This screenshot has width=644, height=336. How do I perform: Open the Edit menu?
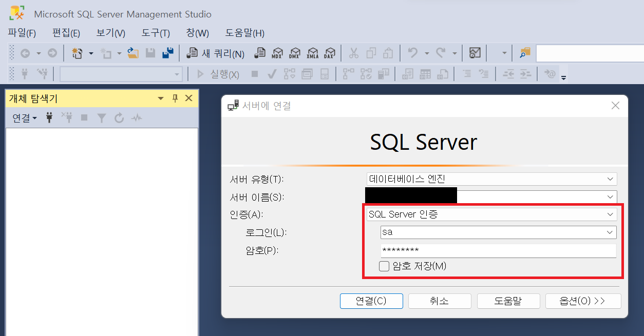pos(66,33)
